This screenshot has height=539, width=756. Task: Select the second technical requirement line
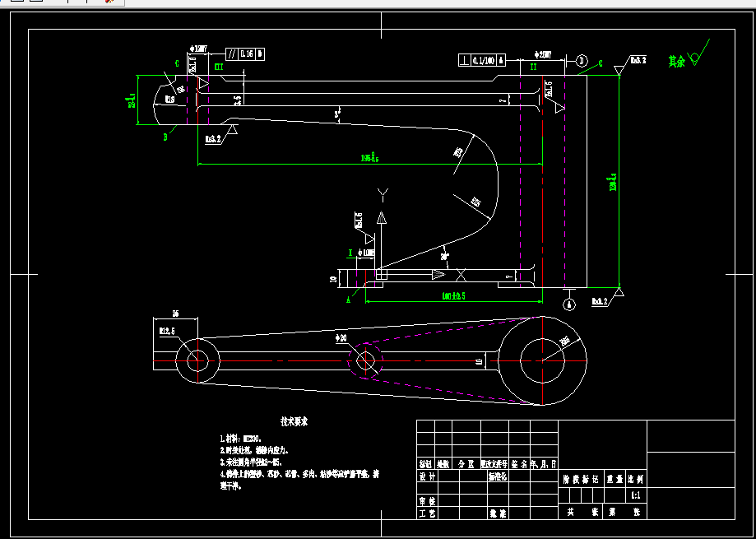coord(254,451)
